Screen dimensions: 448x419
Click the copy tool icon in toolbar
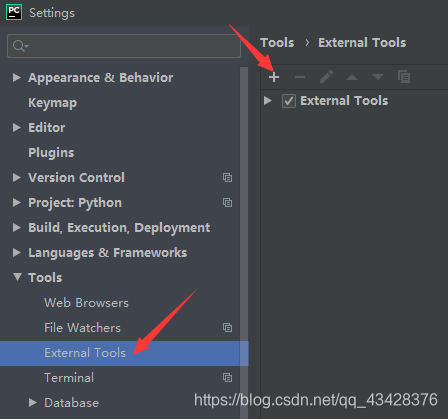(404, 77)
